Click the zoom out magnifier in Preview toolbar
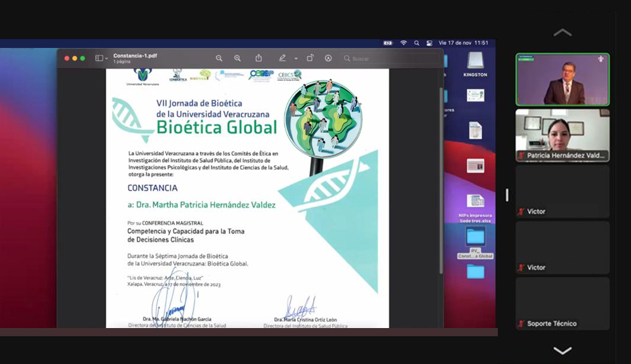Screen dimensions: 631x364 (x=219, y=58)
